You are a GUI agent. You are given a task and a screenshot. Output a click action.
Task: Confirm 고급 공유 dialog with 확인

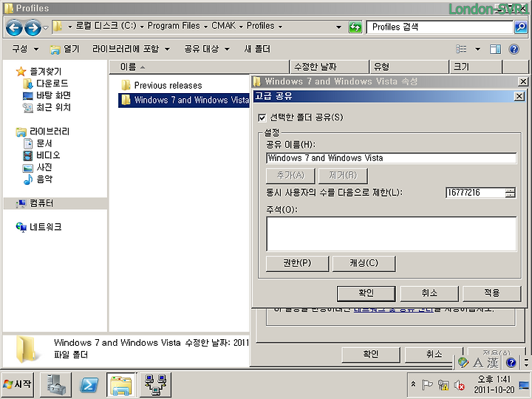pos(366,293)
